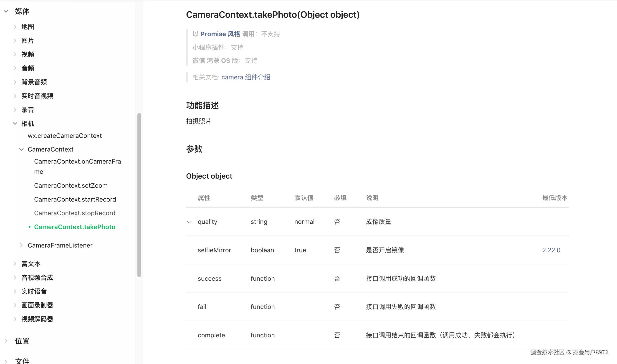Expand the 图片 sidebar category
617x364 pixels.
(15, 40)
